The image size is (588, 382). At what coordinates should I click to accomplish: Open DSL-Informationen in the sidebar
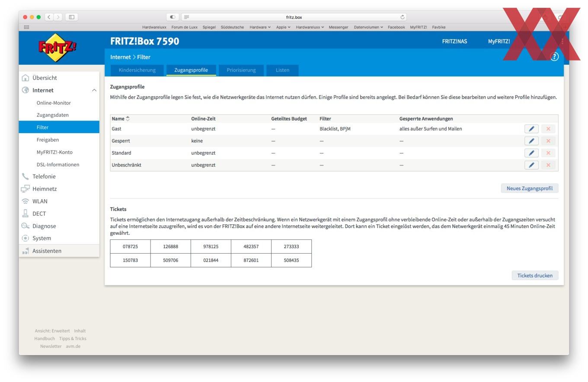[59, 165]
